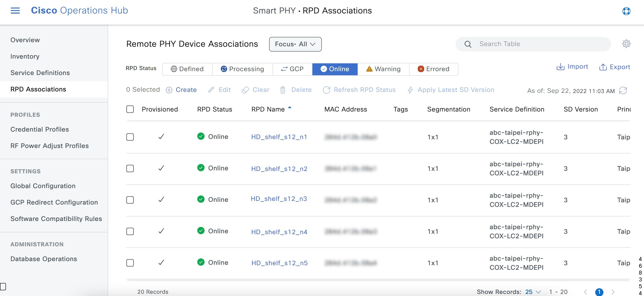Viewport: 644px width, 296px height.
Task: Click '20 Records' footer text
Action: click(153, 292)
